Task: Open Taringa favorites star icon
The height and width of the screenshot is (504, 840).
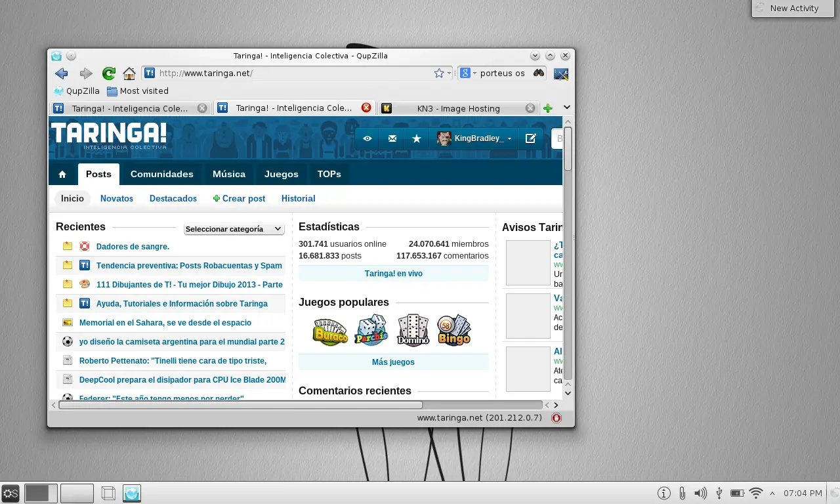Action: tap(417, 138)
